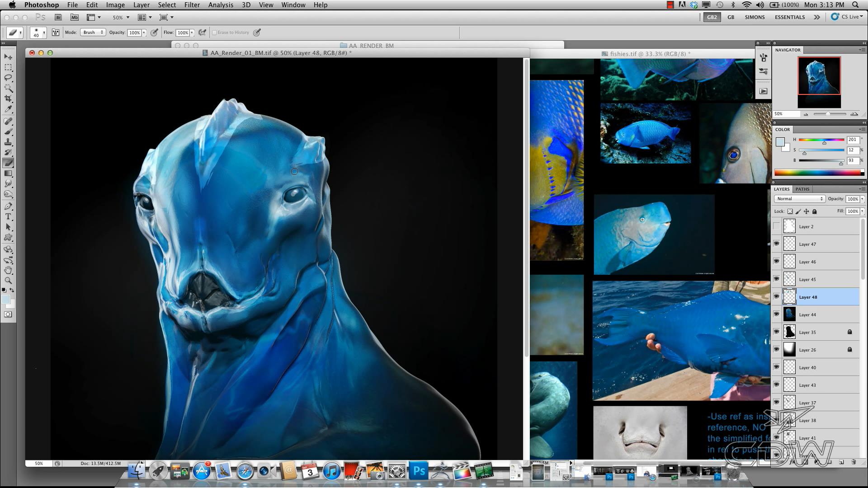Click the Hue value field in Color panel
868x488 pixels.
pos(853,140)
